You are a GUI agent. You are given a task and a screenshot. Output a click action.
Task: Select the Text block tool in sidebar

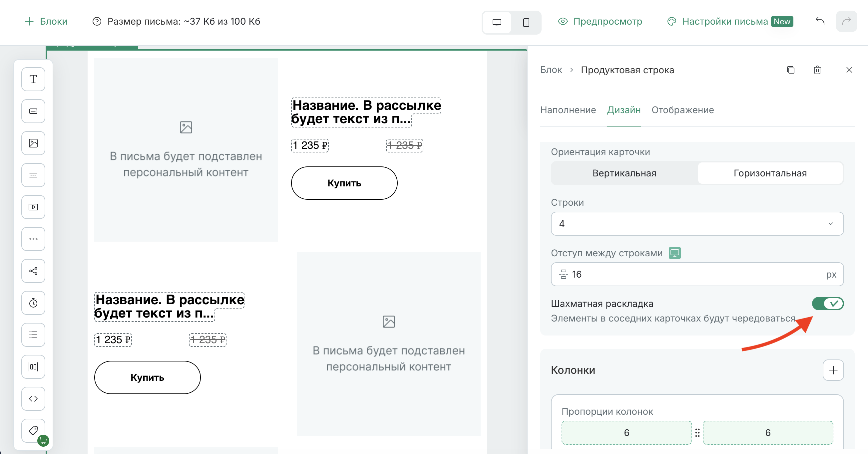[x=33, y=79]
